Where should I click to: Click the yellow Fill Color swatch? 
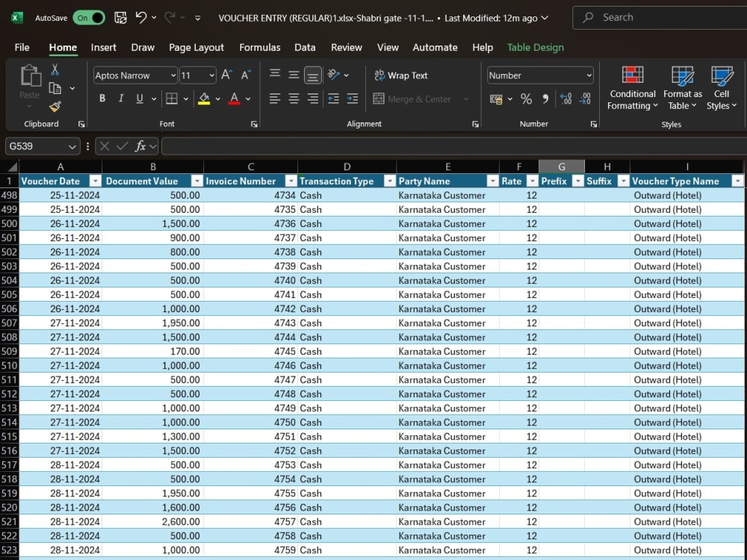click(x=204, y=99)
